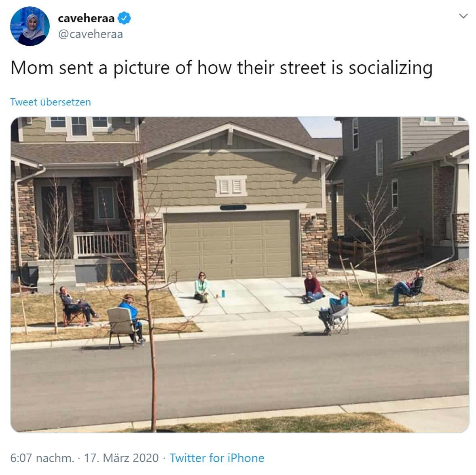Select the tweet text about socializing
Image resolution: width=476 pixels, height=475 pixels.
point(222,68)
